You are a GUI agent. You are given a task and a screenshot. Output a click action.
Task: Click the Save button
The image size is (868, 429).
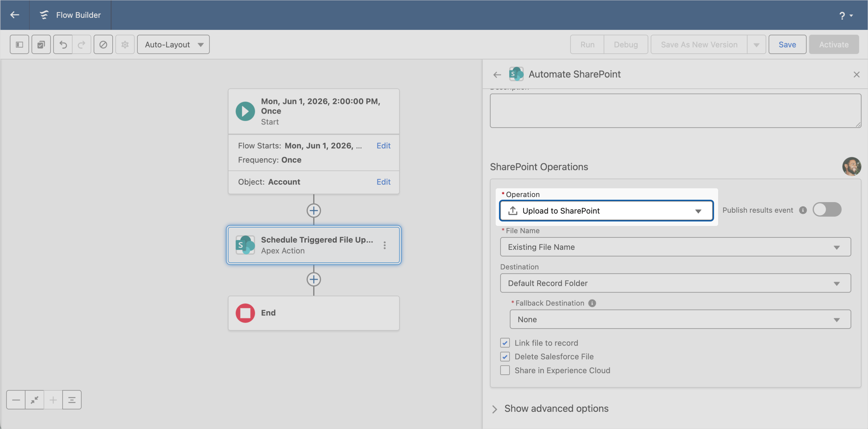tap(787, 44)
